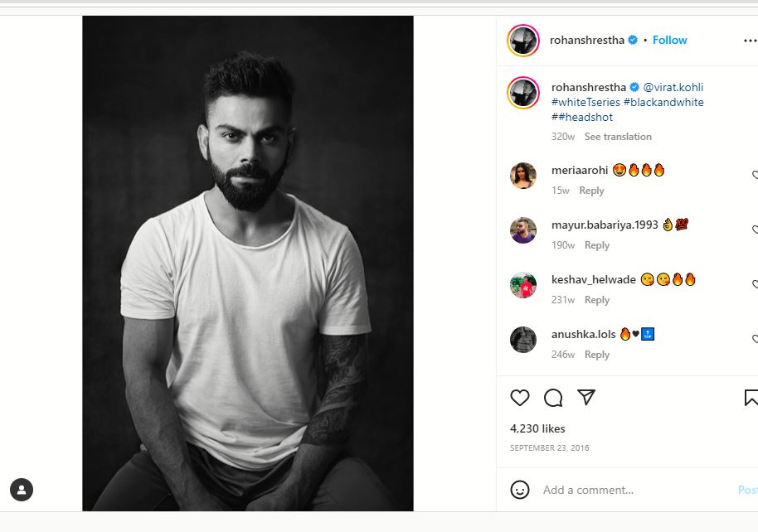This screenshot has height=532, width=758.
Task: Open the #blackandwhite hashtag
Action: [x=663, y=102]
